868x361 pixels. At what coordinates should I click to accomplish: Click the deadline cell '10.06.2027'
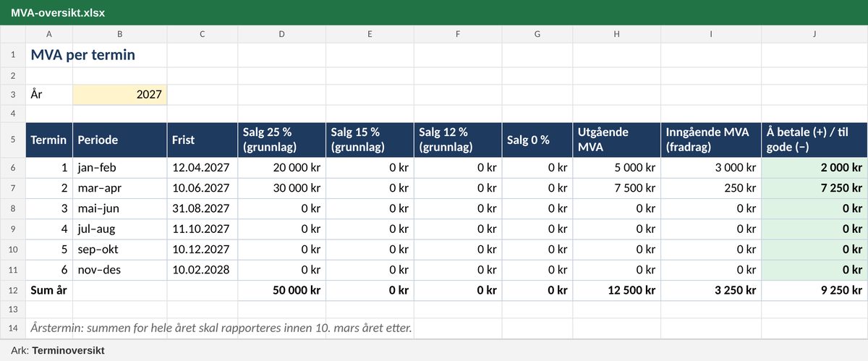(x=203, y=188)
